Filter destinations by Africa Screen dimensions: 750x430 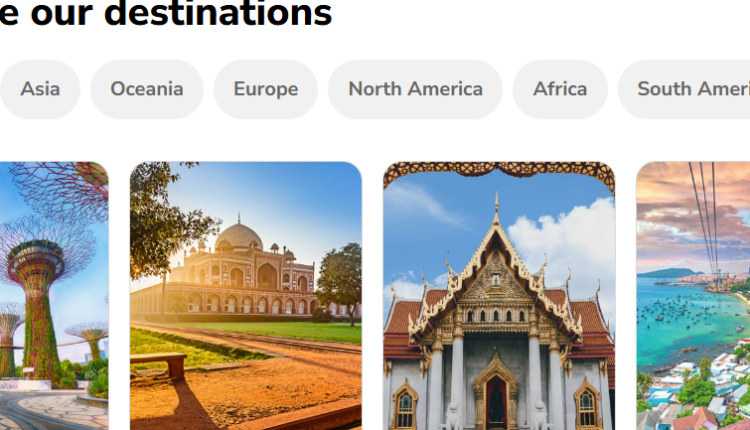point(560,89)
